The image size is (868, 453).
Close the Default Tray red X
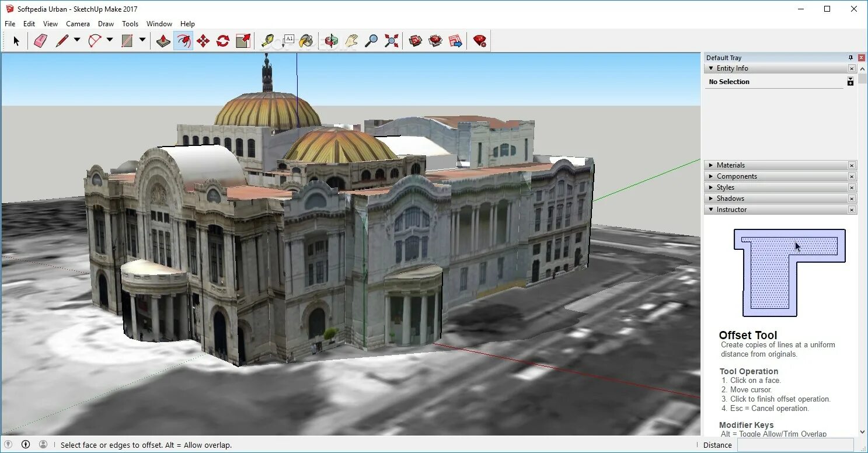click(x=861, y=57)
